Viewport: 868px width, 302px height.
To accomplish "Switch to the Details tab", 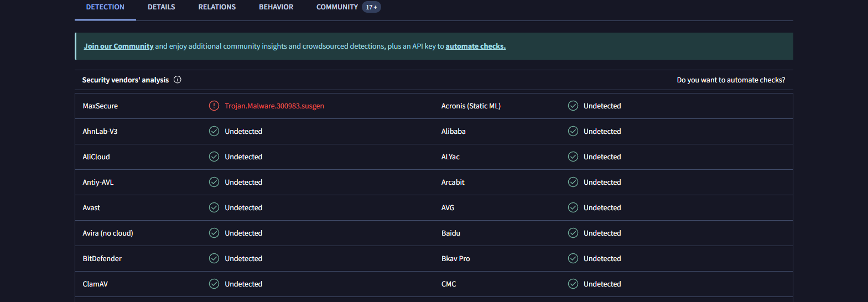I will coord(161,7).
